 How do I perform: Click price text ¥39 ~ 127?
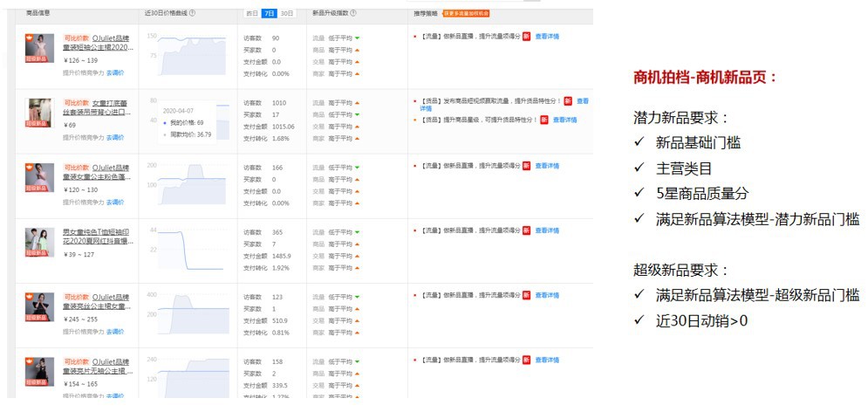79,255
